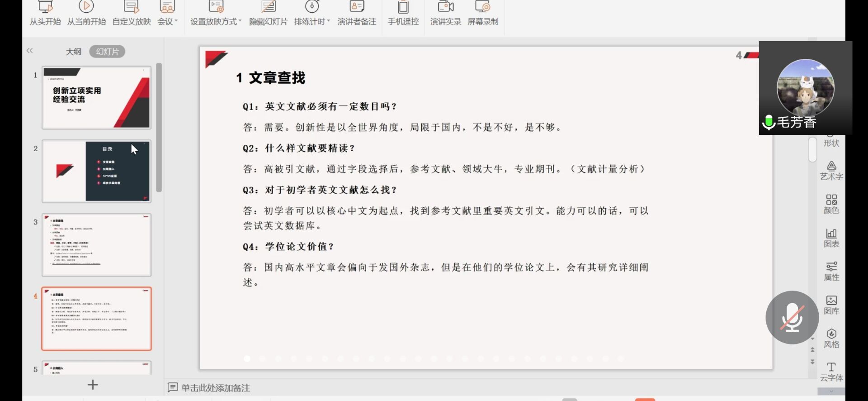
Task: Open custom slideshow (自定义放映)
Action: point(132,14)
